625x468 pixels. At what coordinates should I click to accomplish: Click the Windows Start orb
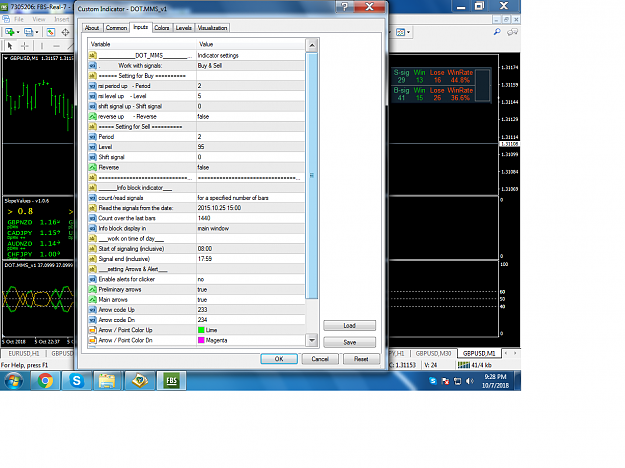coord(14,381)
